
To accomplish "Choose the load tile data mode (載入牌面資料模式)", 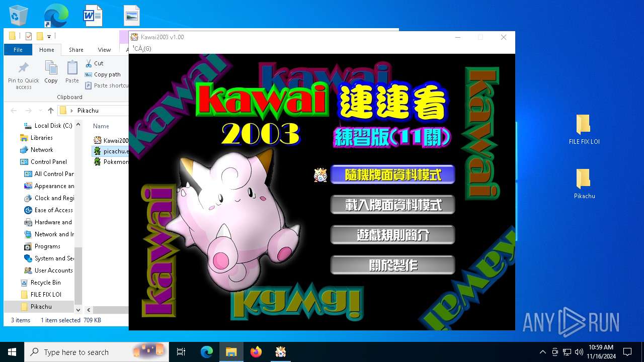I will (x=392, y=205).
